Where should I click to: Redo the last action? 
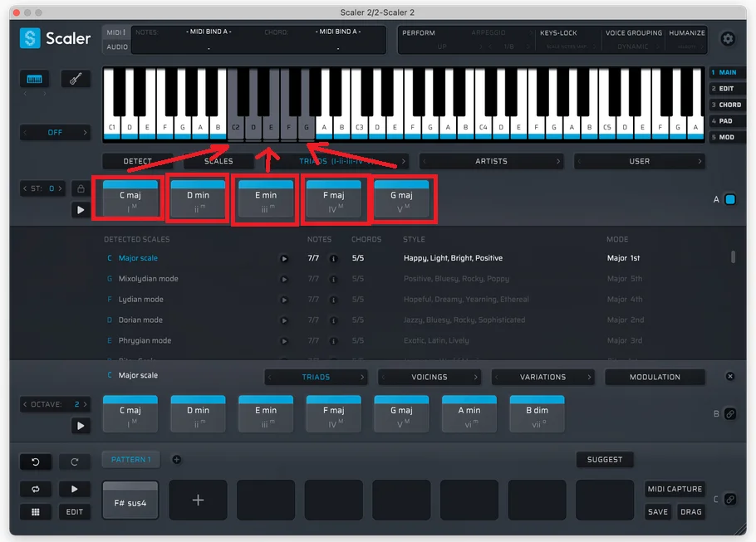click(74, 461)
